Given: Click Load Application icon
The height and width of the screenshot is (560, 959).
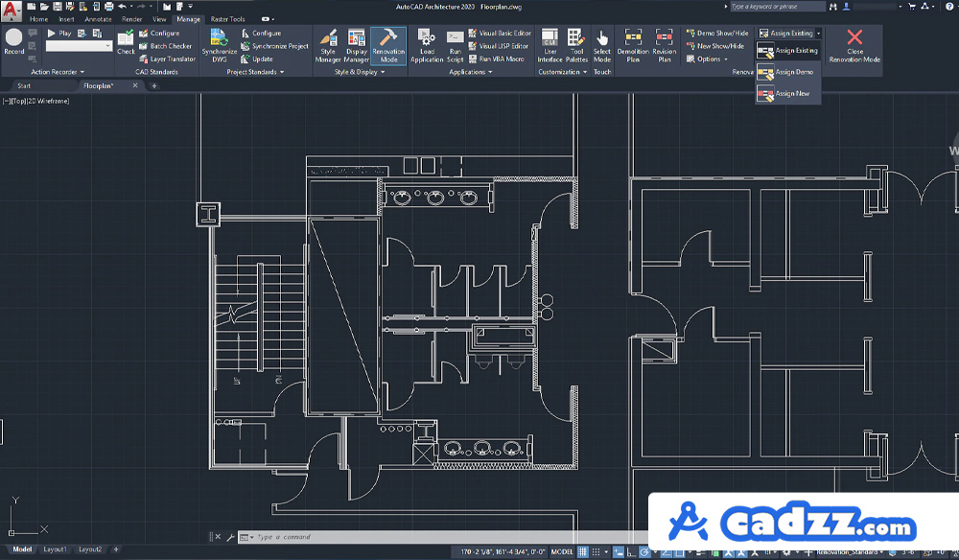Looking at the screenshot, I should pyautogui.click(x=427, y=45).
